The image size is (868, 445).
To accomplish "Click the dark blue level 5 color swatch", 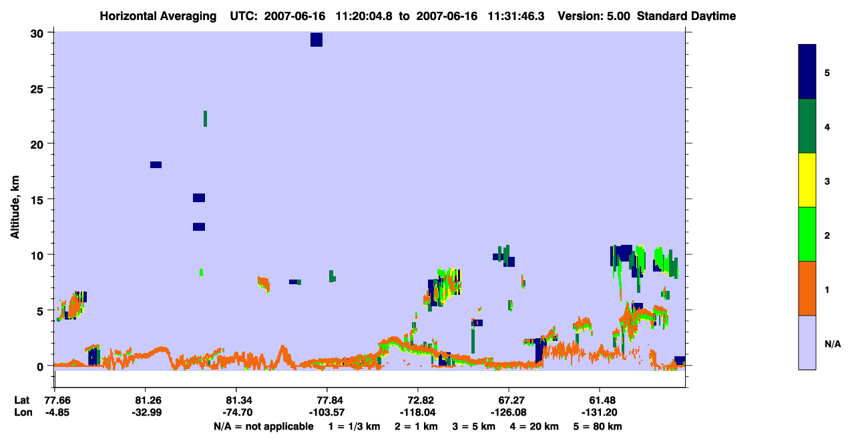I will tap(807, 72).
